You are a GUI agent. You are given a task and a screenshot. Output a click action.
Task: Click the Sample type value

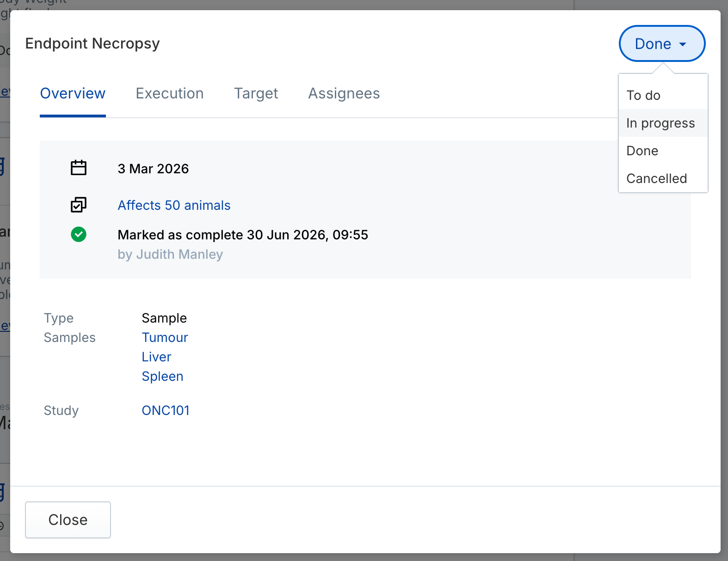pos(164,318)
